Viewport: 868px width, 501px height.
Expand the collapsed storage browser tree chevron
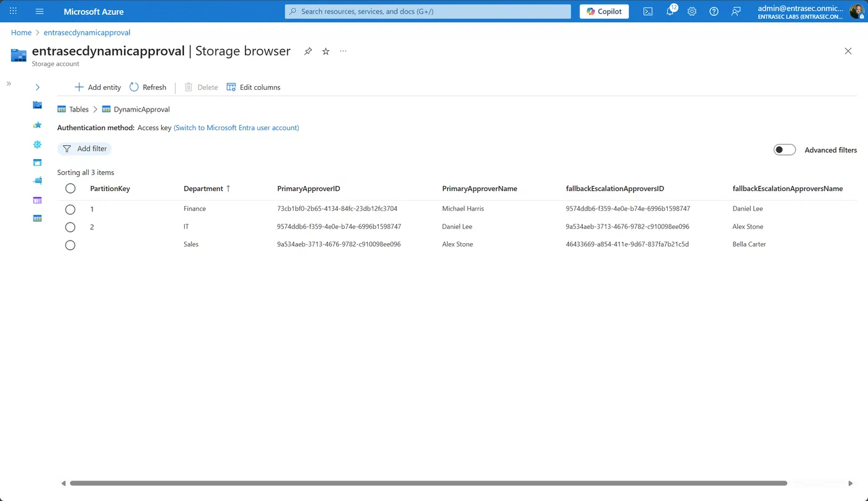click(x=37, y=87)
